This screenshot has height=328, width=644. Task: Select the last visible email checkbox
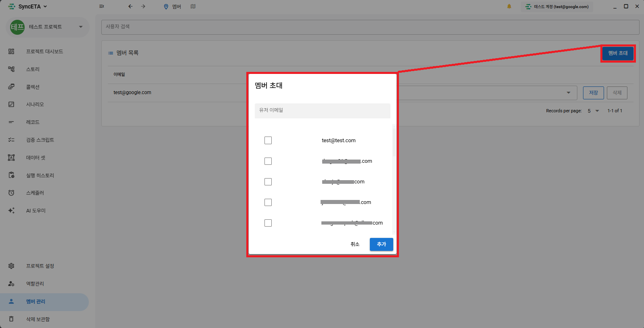(x=268, y=223)
